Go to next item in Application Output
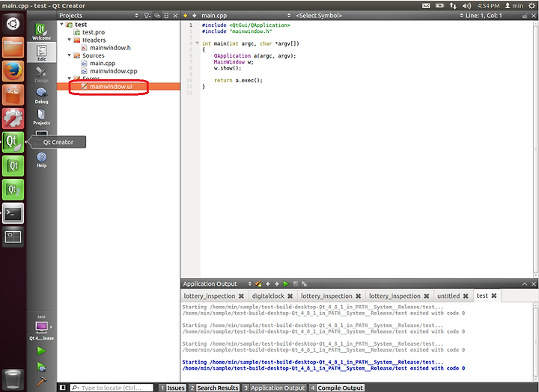 (x=277, y=284)
